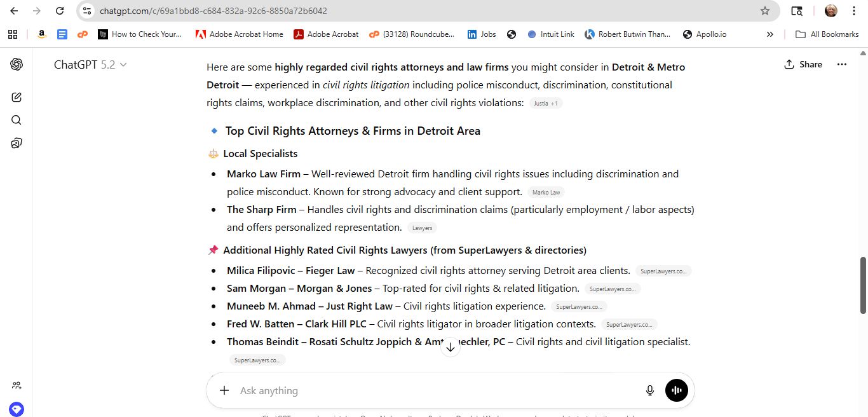Open the LinkedIn Jobs bookmark

tap(482, 34)
